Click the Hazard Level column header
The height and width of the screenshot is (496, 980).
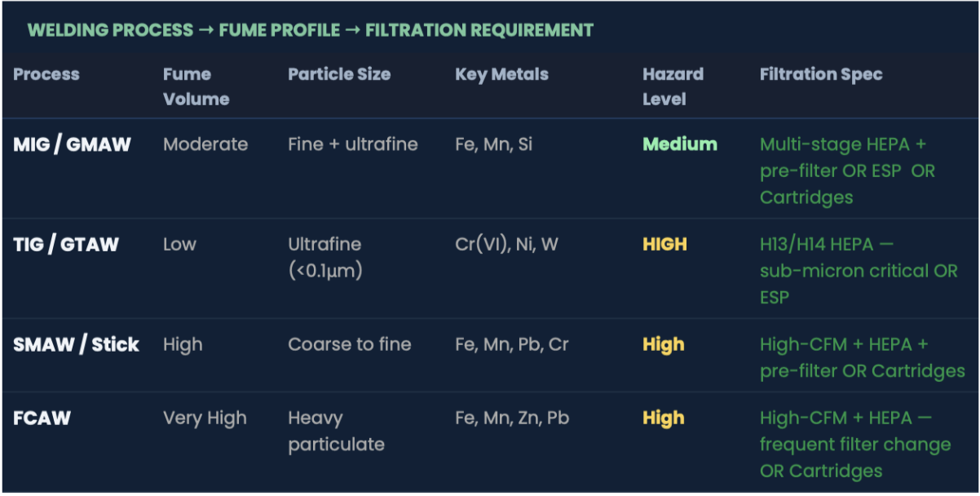point(673,86)
